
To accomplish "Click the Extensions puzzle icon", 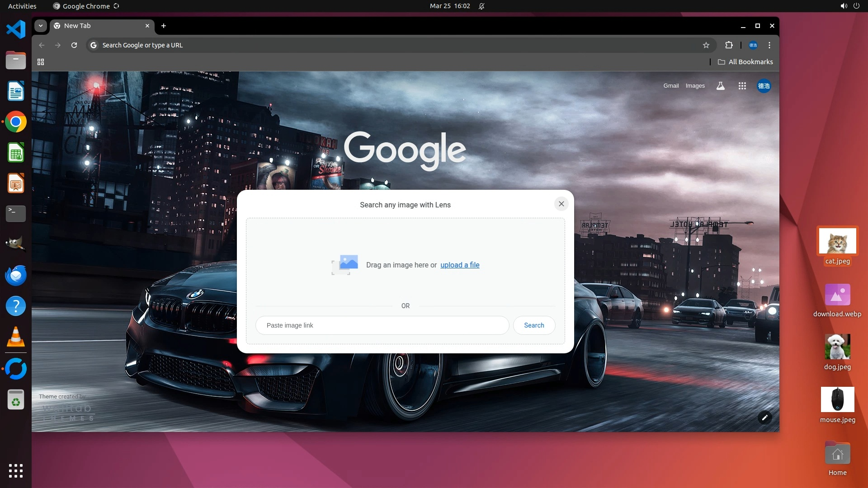I will pos(729,45).
